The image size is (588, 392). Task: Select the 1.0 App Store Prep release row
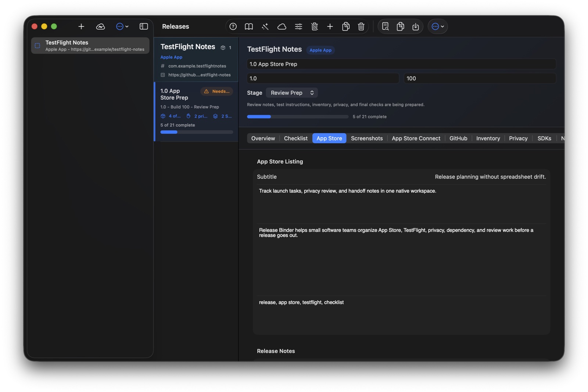[x=196, y=112]
